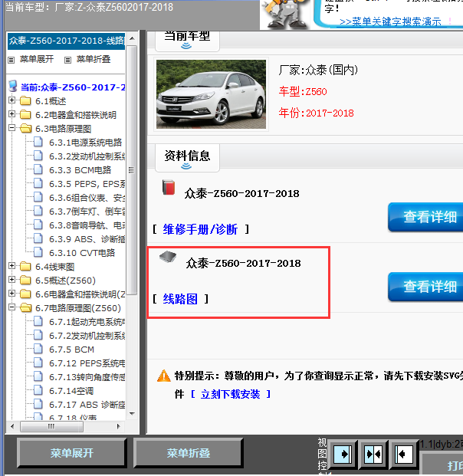The height and width of the screenshot is (476, 463).
Task: Open 6.7.13转向角度传感 entry
Action: [87, 377]
